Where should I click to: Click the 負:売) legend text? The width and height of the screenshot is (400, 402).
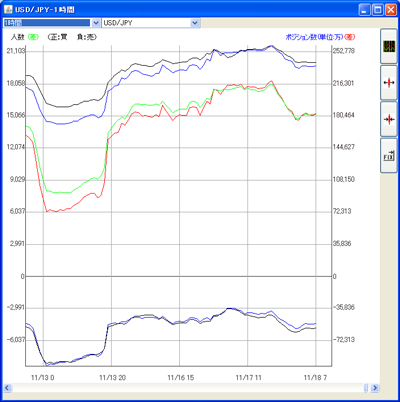[x=87, y=37]
